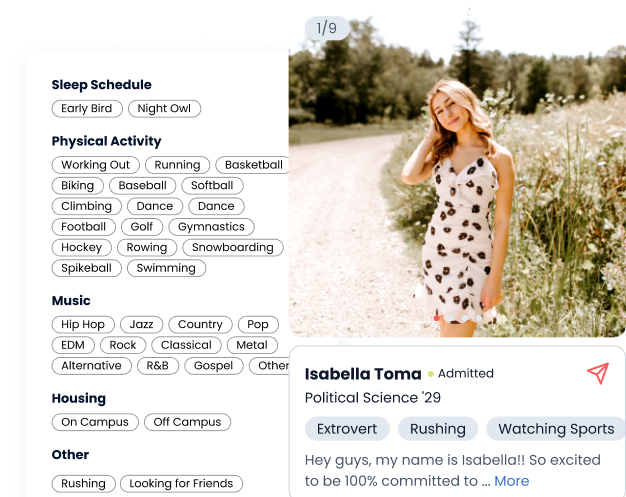
Task: Select the Jazz music chip
Action: pos(142,325)
